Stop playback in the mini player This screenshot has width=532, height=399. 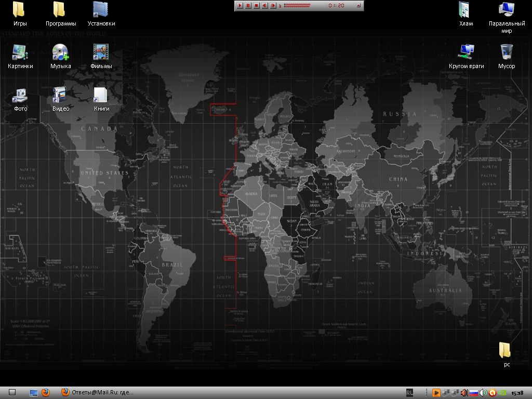click(257, 6)
